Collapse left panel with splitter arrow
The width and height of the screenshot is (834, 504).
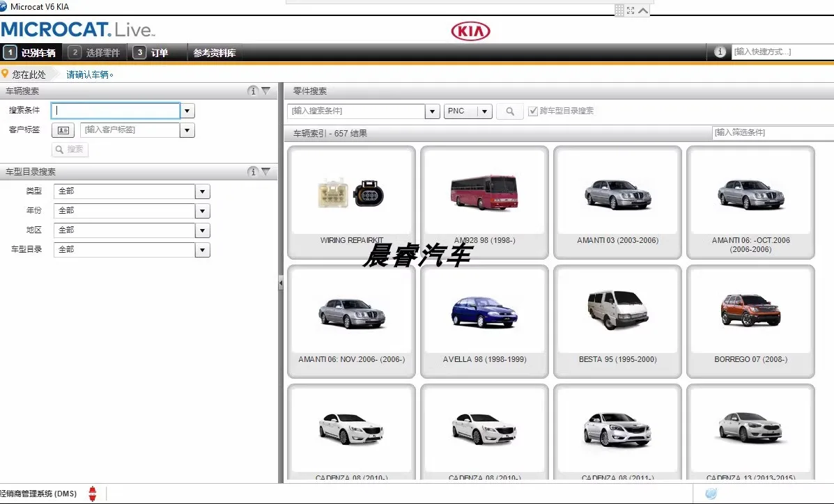point(280,283)
